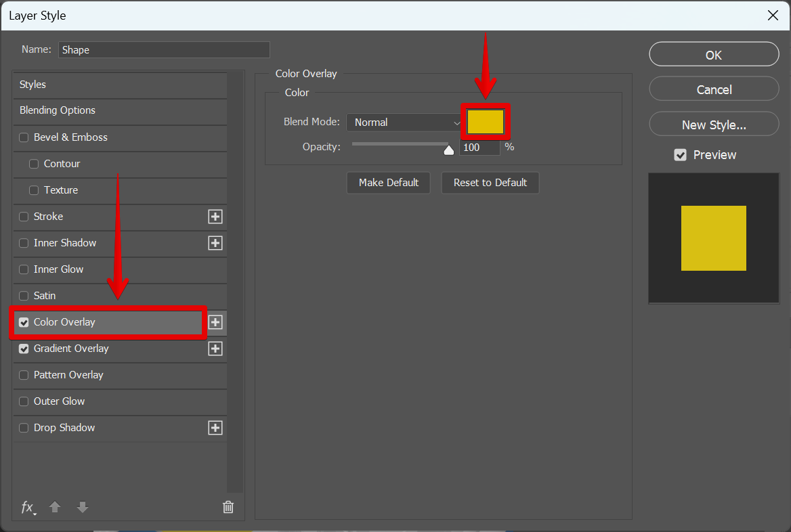Enable the Satin checkbox
The height and width of the screenshot is (532, 791).
[x=24, y=296]
